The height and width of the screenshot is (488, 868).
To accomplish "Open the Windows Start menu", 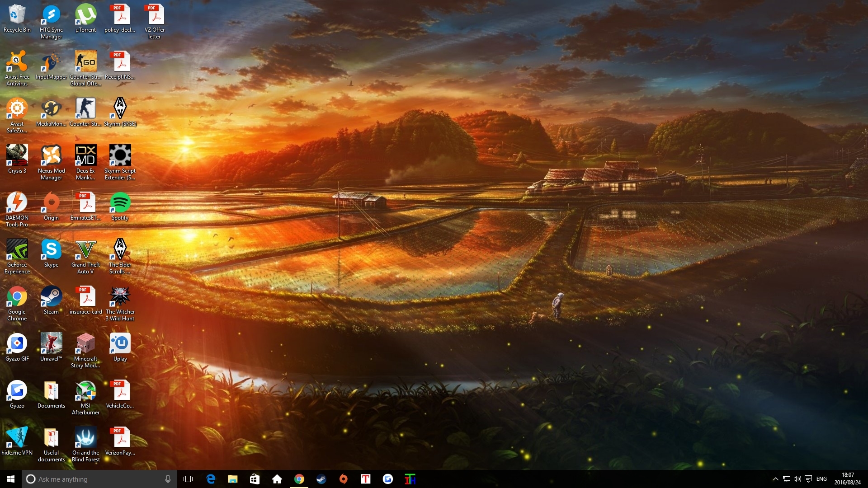I will tap(11, 479).
